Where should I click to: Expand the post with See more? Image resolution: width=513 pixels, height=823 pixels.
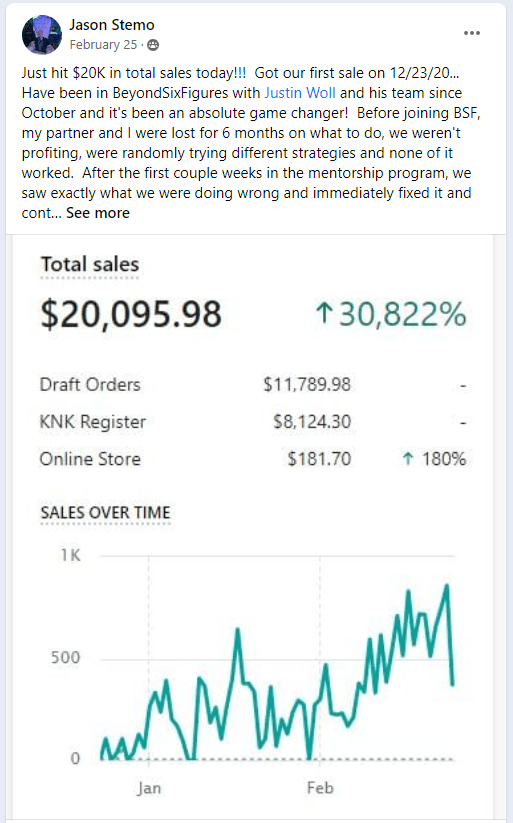click(98, 213)
